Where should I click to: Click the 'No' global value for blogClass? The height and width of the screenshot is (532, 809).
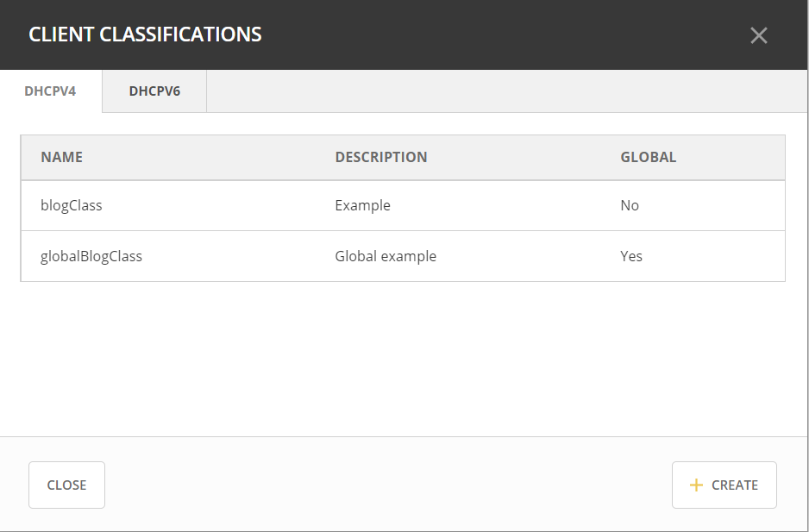tap(630, 205)
